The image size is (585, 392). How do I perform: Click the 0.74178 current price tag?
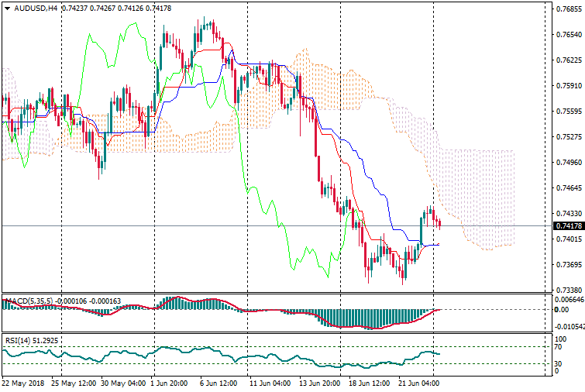click(567, 226)
